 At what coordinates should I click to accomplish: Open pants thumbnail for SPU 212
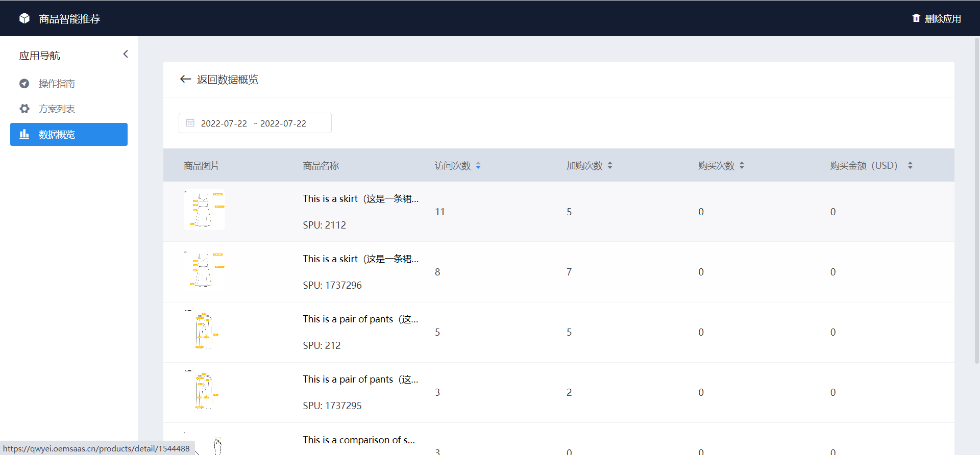(x=204, y=330)
